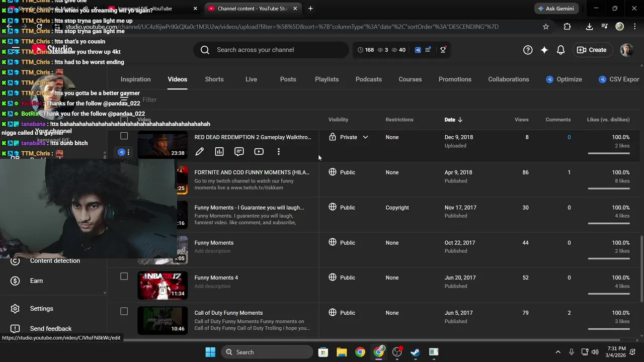Image resolution: width=644 pixels, height=362 pixels.
Task: Switch to Collaborations tab
Action: 509,79
